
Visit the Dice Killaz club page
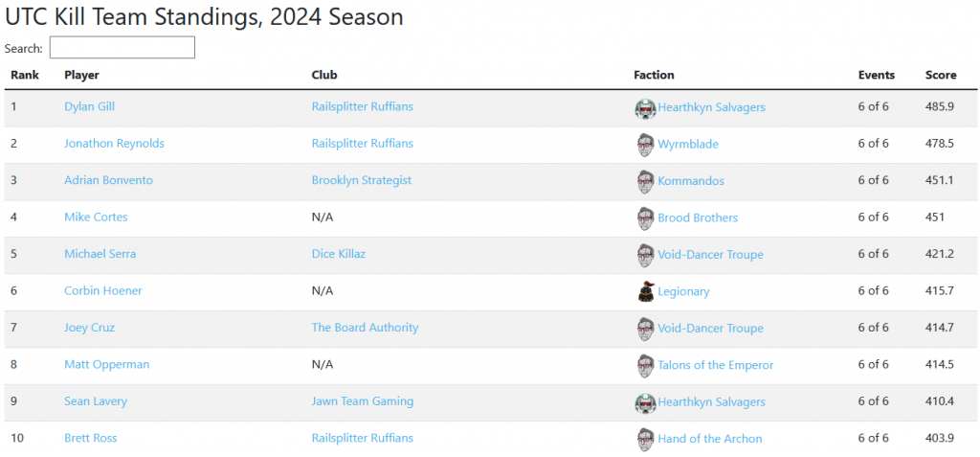point(339,254)
